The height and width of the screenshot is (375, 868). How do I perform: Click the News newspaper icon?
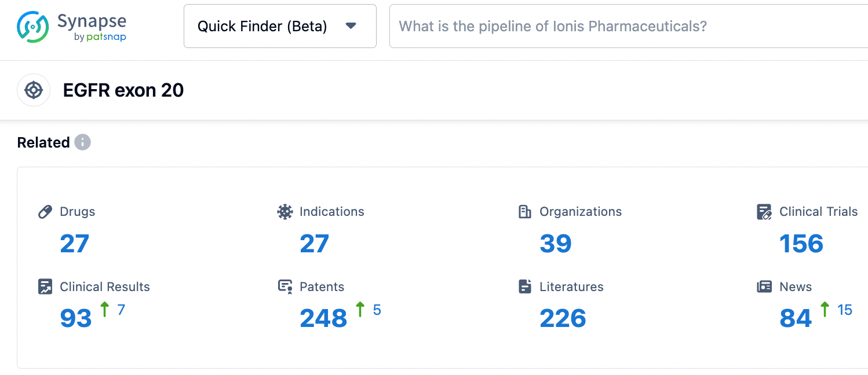pyautogui.click(x=764, y=287)
